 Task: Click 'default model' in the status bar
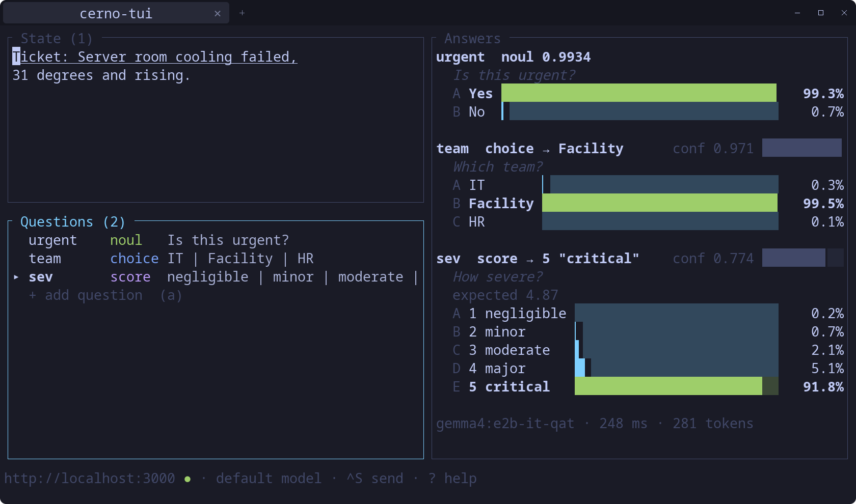pos(269,479)
